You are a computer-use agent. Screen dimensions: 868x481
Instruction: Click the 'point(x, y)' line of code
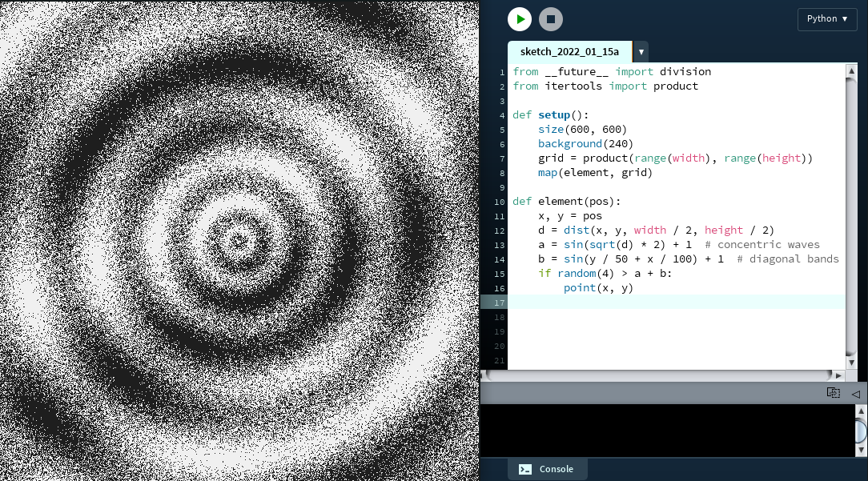coord(598,287)
